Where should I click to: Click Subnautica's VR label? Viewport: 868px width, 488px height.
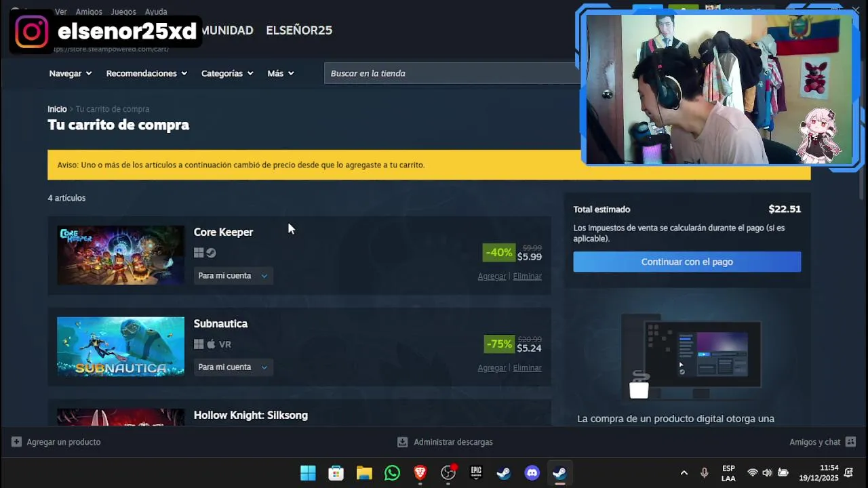tap(225, 344)
